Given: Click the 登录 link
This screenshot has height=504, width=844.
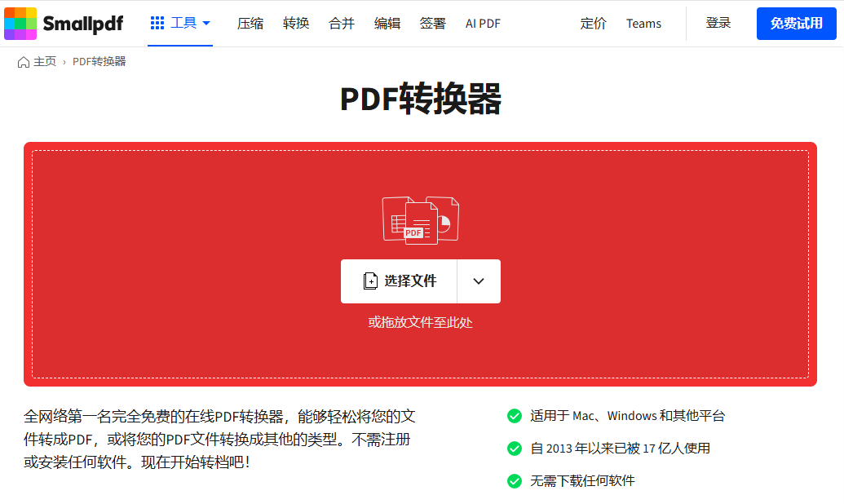Looking at the screenshot, I should [718, 24].
